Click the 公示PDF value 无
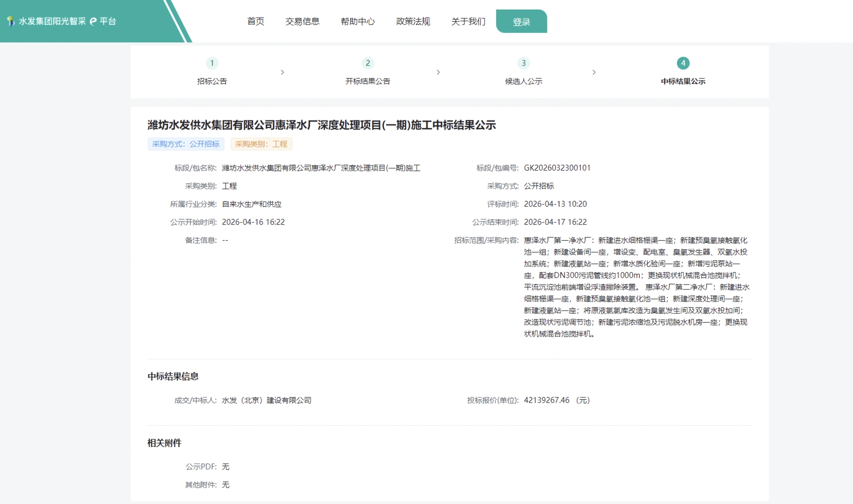This screenshot has height=504, width=853. pos(225,467)
